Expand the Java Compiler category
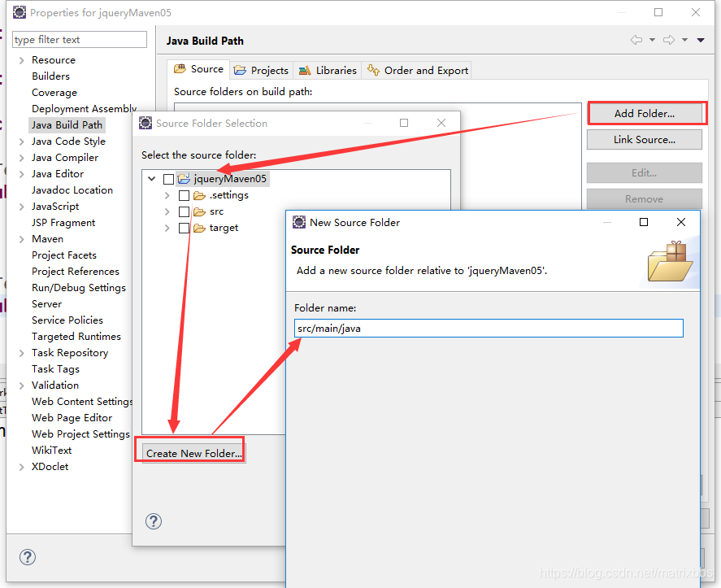The image size is (721, 588). click(21, 158)
